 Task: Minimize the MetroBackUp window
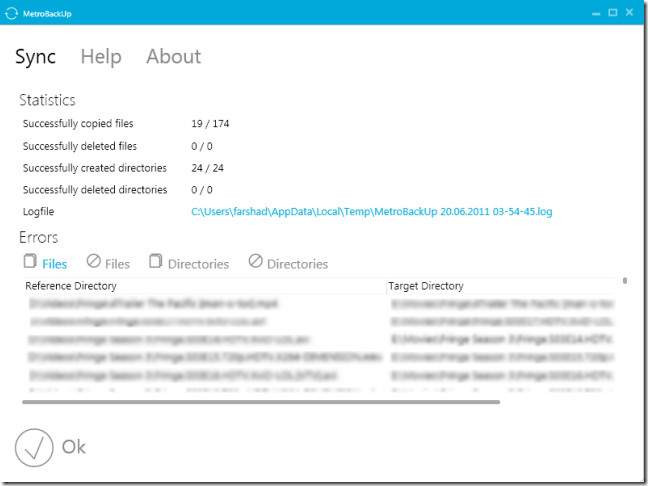point(596,13)
